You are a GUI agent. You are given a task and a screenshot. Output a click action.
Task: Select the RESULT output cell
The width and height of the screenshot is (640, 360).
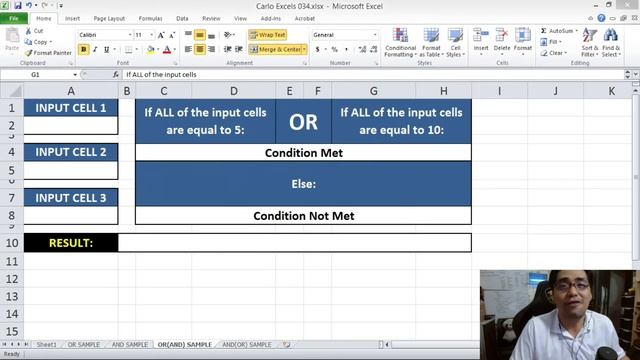295,243
